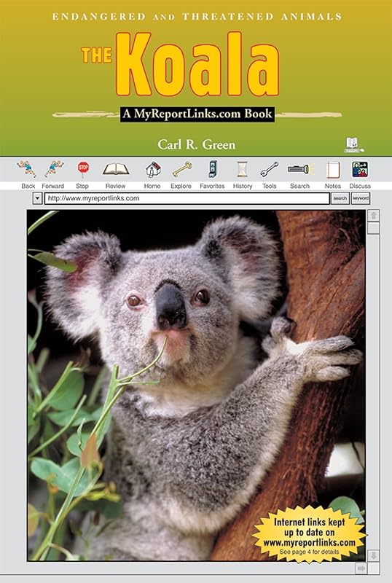392x583 pixels.
Task: Click the Search flashlight icon
Action: tap(301, 170)
